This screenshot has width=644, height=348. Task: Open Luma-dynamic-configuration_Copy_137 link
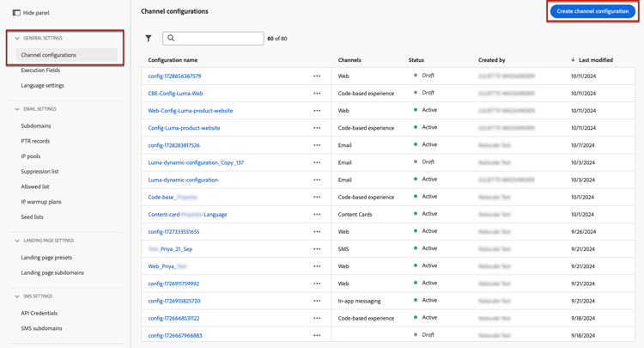pos(196,162)
